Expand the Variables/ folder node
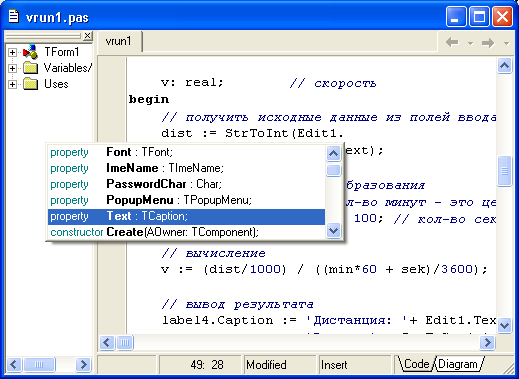This screenshot has height=379, width=519. click(12, 68)
